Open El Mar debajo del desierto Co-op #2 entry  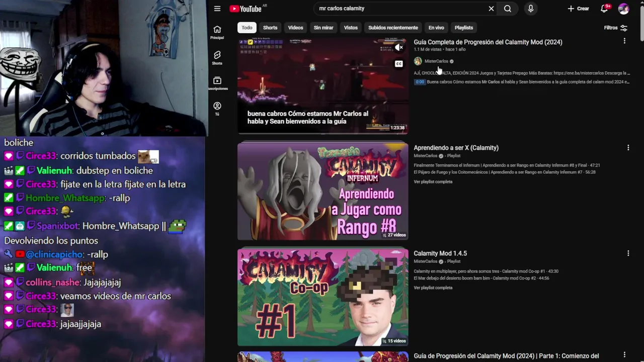point(481,279)
